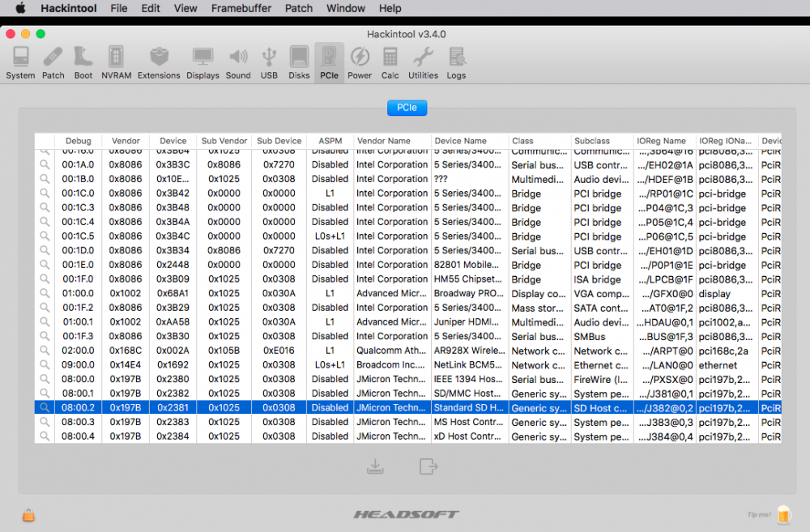Sort by IOReg Name column header
This screenshot has height=532, width=810.
665,140
